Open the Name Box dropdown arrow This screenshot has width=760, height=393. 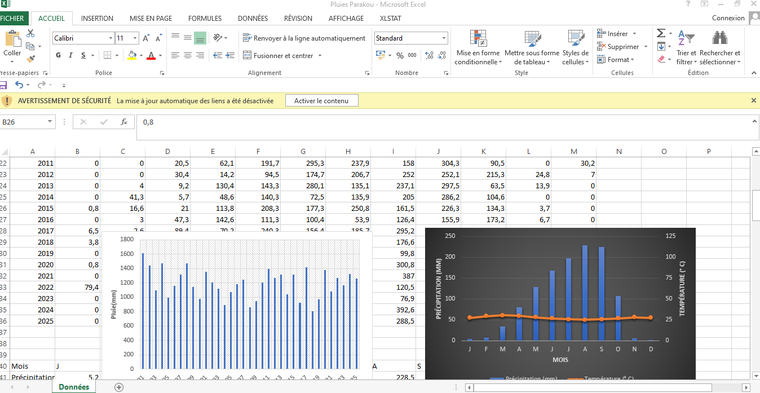click(x=50, y=122)
